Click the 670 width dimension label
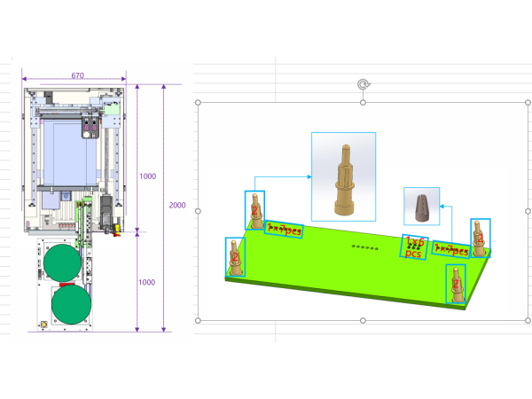This screenshot has width=532, height=399. pyautogui.click(x=77, y=76)
